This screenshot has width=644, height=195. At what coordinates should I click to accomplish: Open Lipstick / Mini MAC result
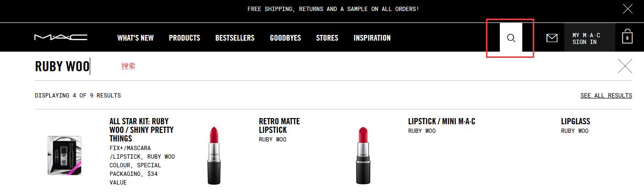click(x=442, y=121)
